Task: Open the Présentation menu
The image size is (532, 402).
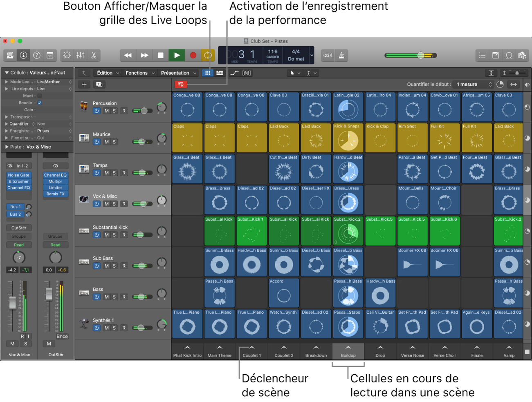Action: [175, 73]
